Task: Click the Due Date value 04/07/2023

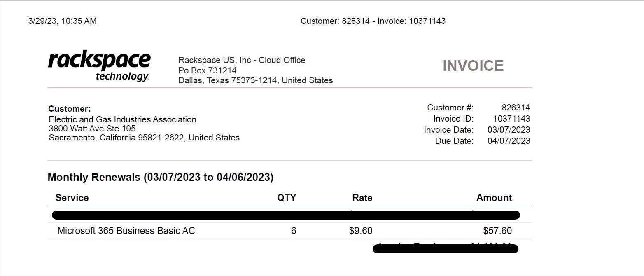Action: pyautogui.click(x=509, y=141)
